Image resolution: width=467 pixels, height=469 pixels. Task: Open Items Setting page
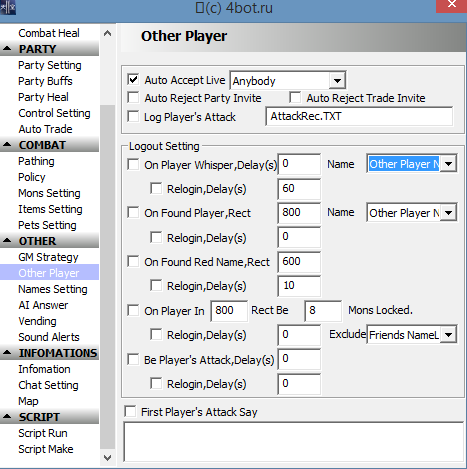point(50,209)
